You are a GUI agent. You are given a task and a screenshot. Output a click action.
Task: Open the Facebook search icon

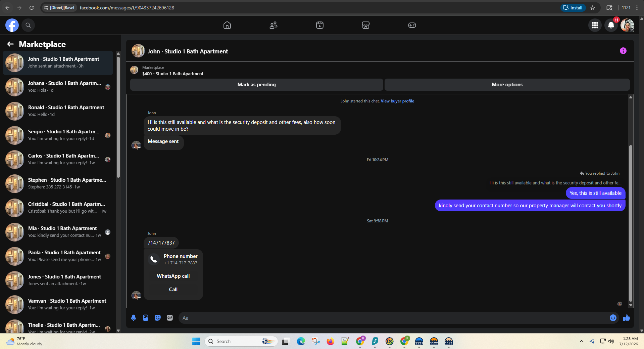tap(28, 25)
